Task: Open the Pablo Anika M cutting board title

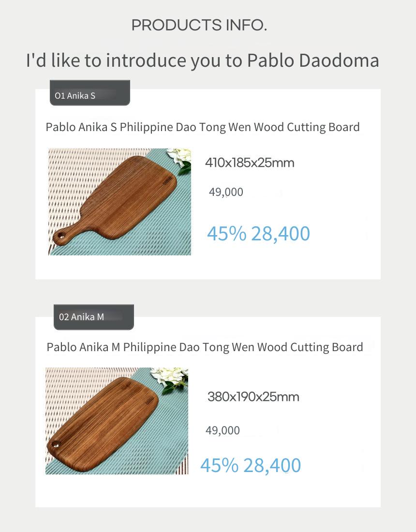Action: click(205, 347)
